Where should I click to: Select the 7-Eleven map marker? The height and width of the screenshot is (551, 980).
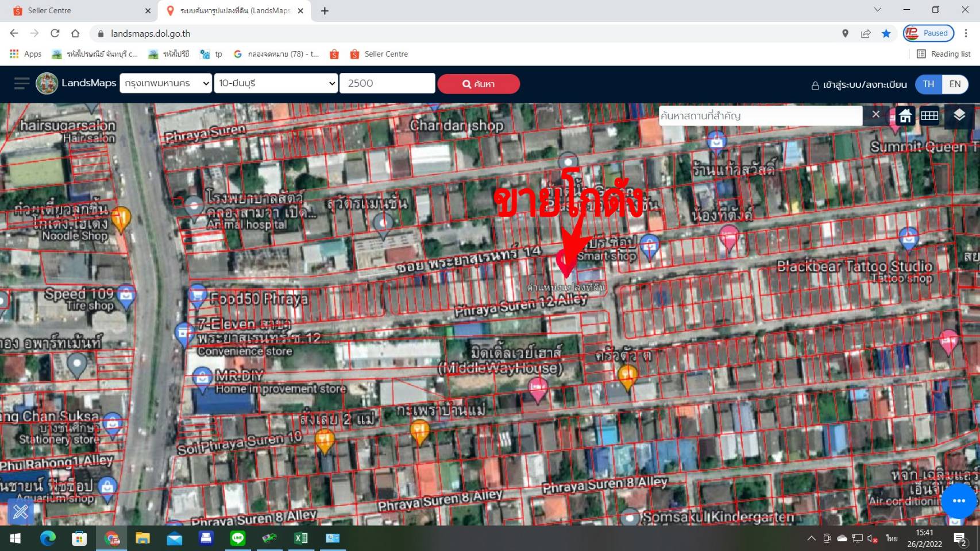184,335
